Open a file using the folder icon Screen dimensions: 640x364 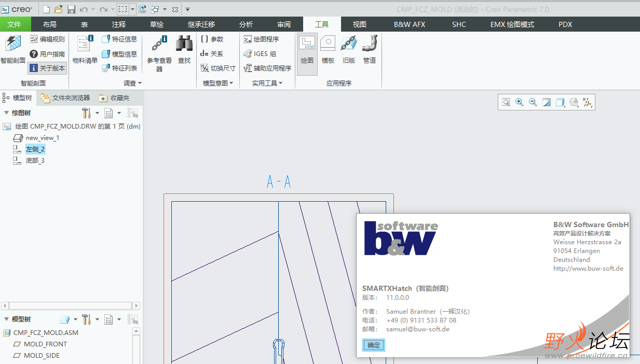pos(59,9)
